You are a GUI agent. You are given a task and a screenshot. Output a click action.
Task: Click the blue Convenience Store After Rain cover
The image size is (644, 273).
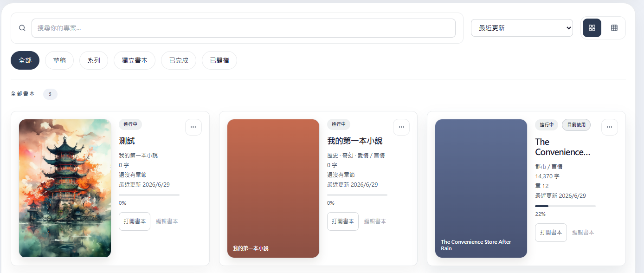(481, 188)
